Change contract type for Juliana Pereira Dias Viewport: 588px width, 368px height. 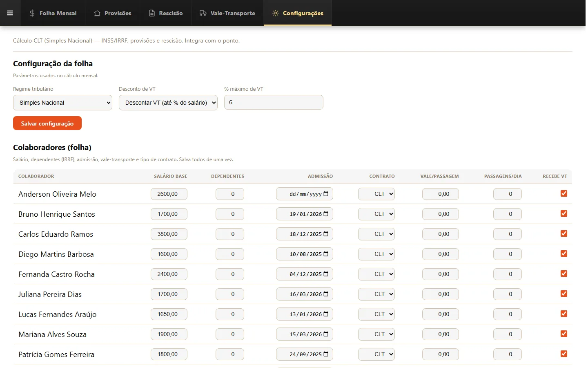point(376,294)
